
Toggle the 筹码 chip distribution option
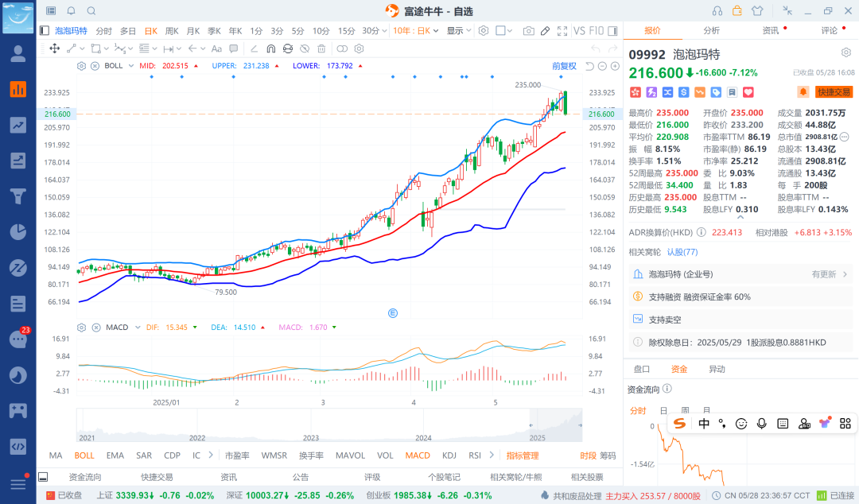608,456
